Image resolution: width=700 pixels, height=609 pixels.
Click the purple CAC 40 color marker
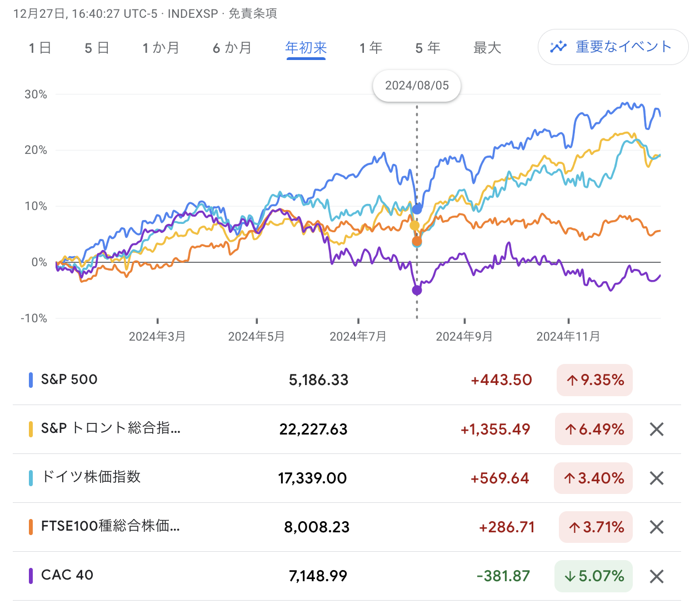31,576
